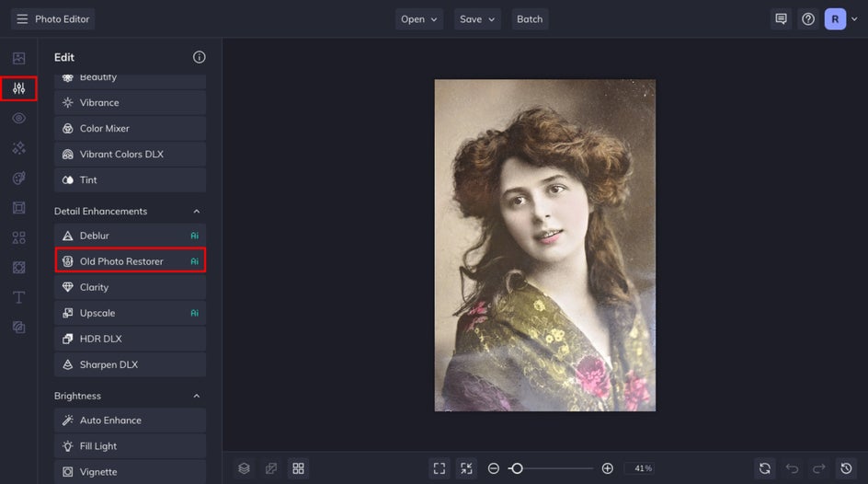Collapse the Detail Enhancements section
868x484 pixels.
click(x=197, y=212)
